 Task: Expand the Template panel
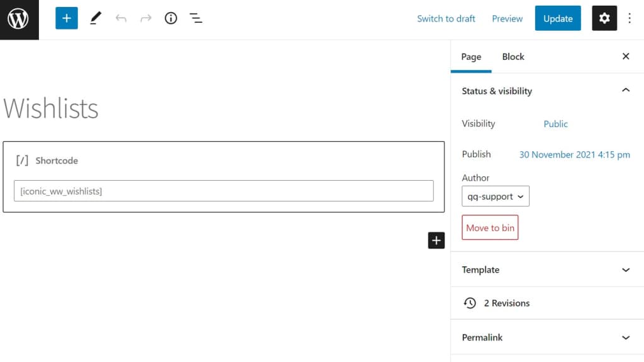tap(547, 270)
